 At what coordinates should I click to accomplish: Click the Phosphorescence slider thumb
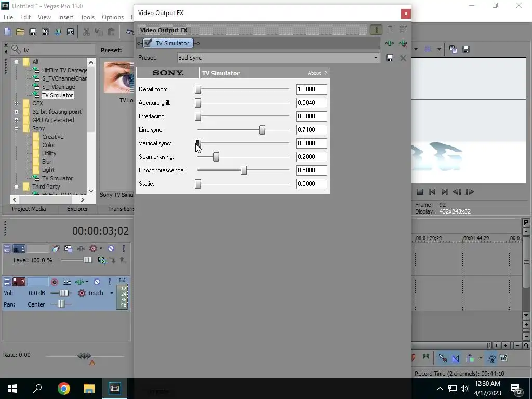tap(244, 170)
